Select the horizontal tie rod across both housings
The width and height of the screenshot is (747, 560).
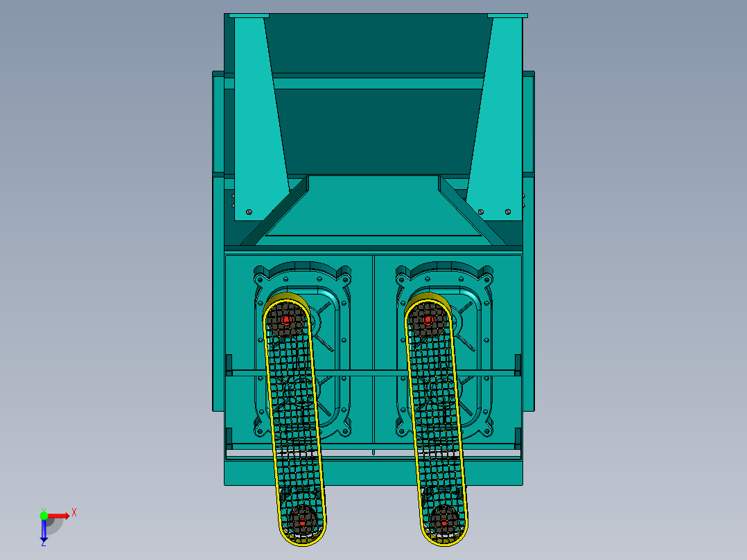pyautogui.click(x=373, y=373)
